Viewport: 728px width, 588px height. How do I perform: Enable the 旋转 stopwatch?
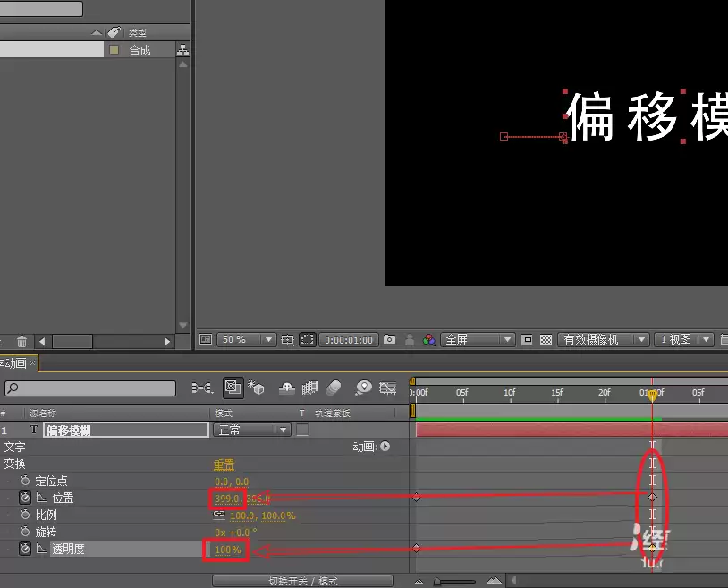tap(25, 532)
